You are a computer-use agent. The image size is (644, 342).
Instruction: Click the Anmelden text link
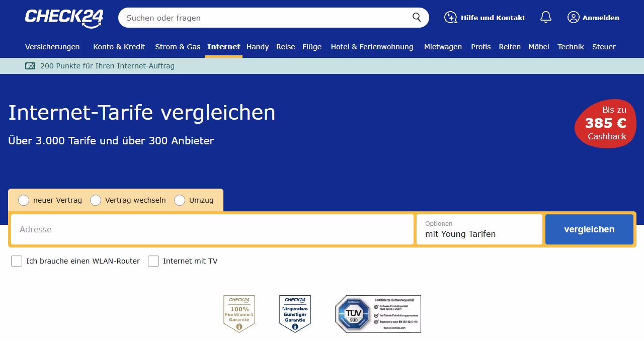tap(601, 18)
